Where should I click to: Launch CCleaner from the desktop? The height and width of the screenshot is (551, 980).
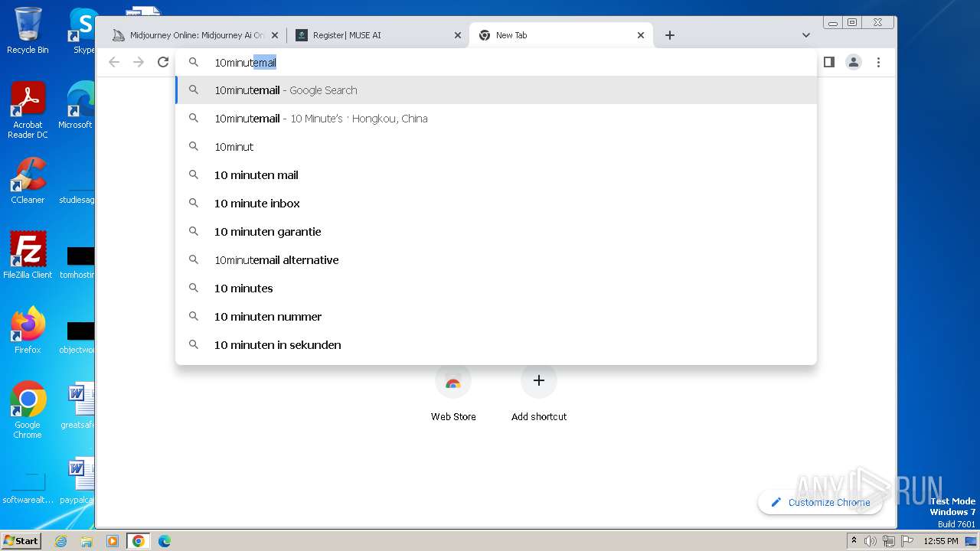(28, 181)
